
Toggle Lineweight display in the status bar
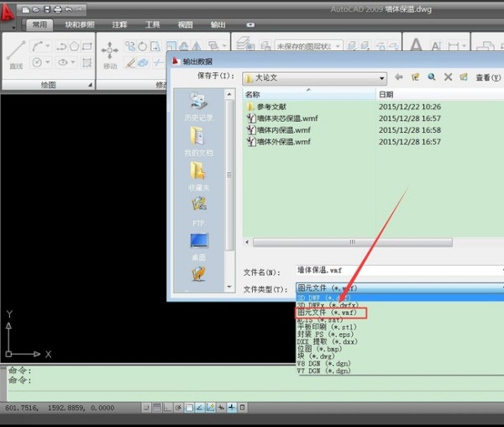tap(232, 408)
